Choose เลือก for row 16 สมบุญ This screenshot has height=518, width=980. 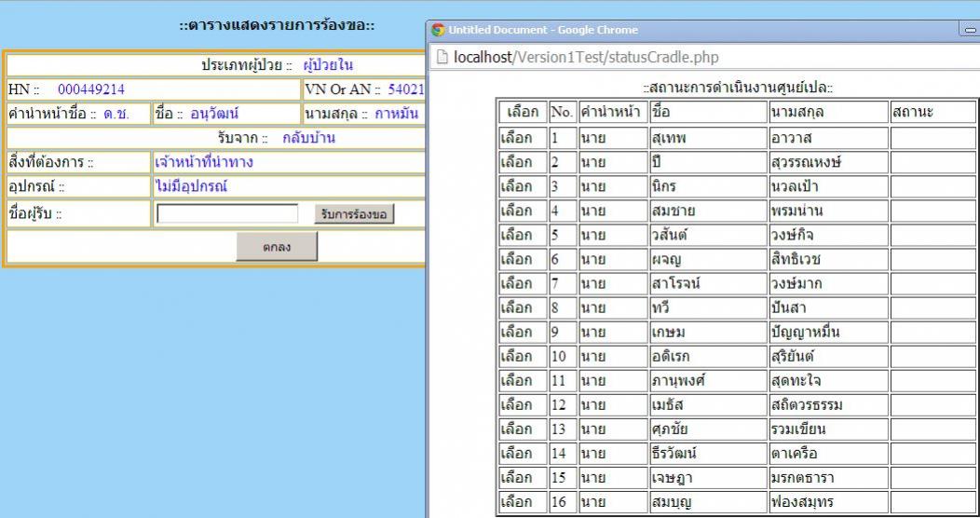click(x=522, y=501)
